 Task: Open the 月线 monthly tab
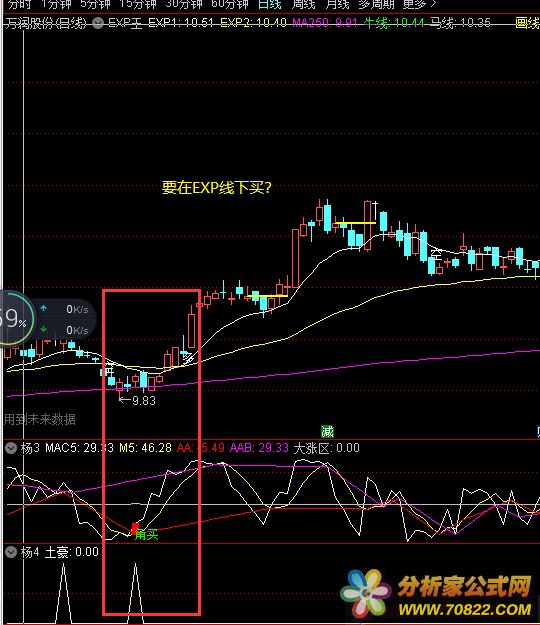pyautogui.click(x=338, y=4)
